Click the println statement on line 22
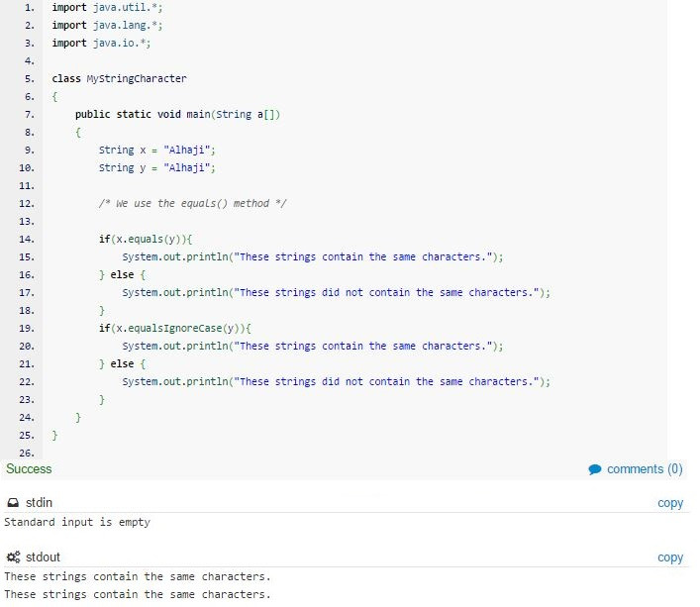 337,382
